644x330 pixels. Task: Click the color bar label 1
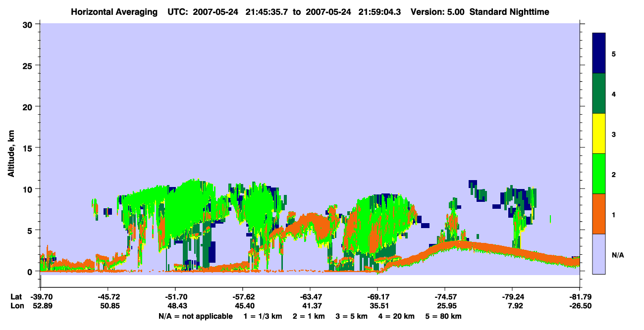pyautogui.click(x=614, y=215)
